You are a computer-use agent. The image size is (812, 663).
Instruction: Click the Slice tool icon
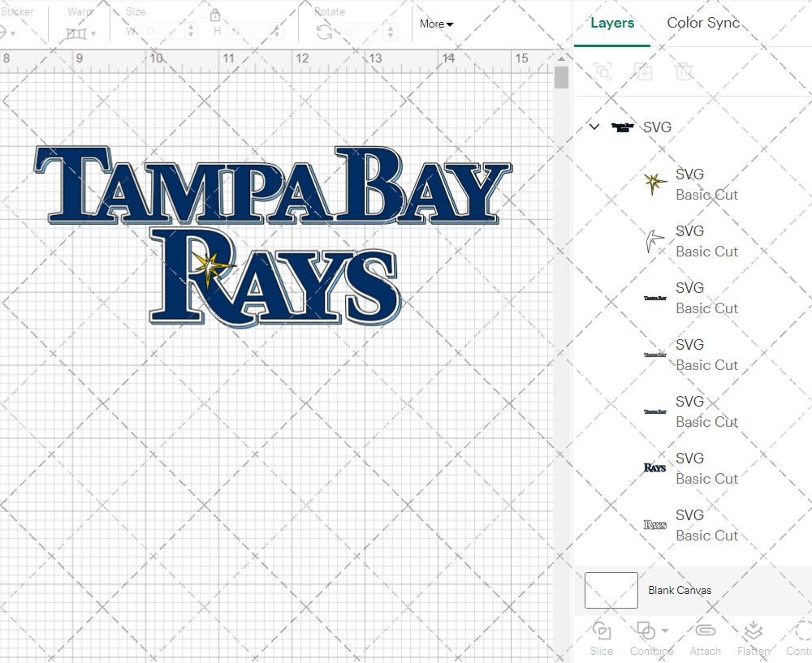(601, 631)
